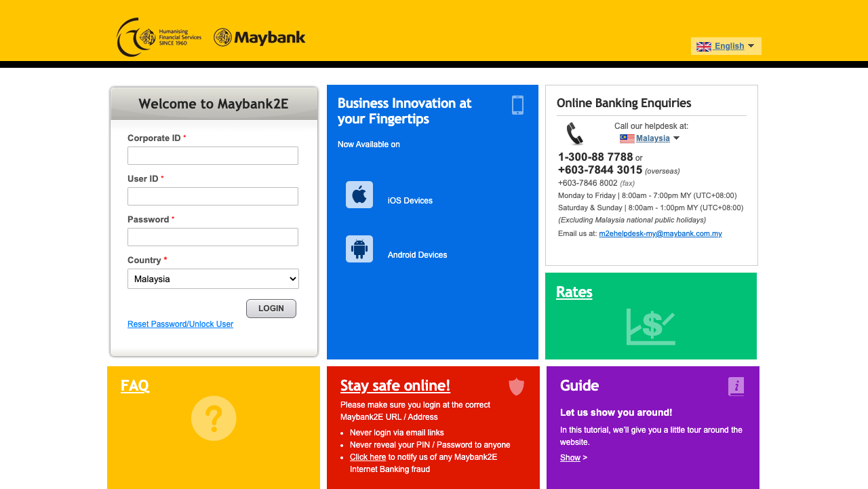Click 'Never reveal your PIN / Password' bullet
This screenshot has height=489, width=868.
click(x=430, y=445)
